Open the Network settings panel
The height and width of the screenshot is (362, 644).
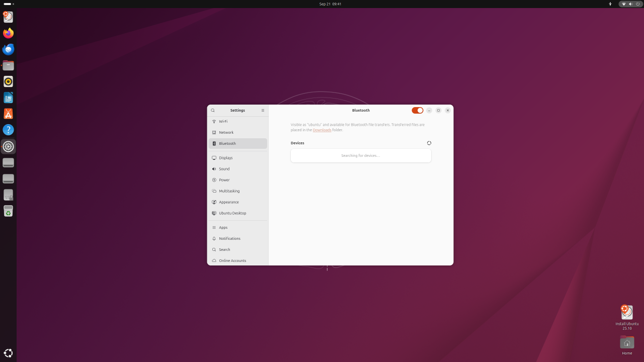[x=237, y=132]
